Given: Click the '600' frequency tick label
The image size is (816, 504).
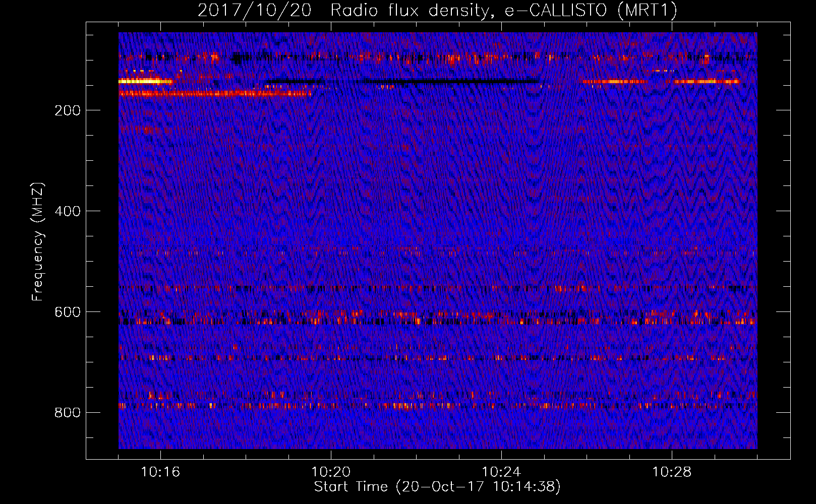Looking at the screenshot, I should (68, 312).
